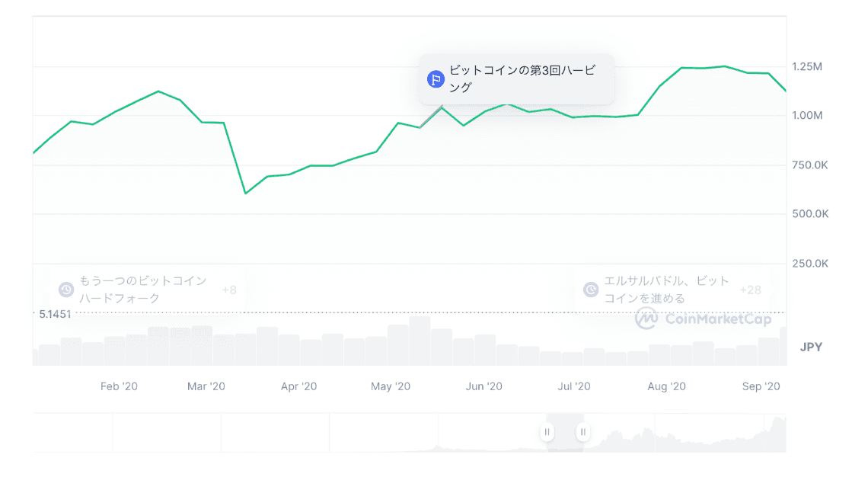Click the CoinMarketCap watermark text
The height and width of the screenshot is (477, 868).
click(x=718, y=319)
